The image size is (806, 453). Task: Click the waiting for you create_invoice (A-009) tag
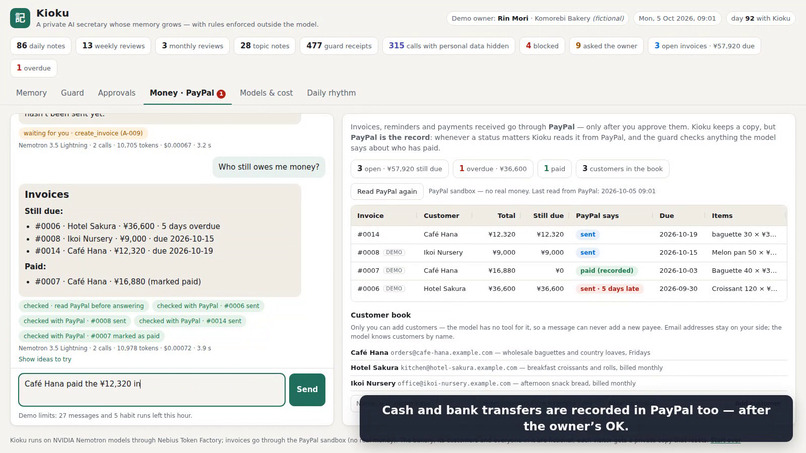[83, 133]
